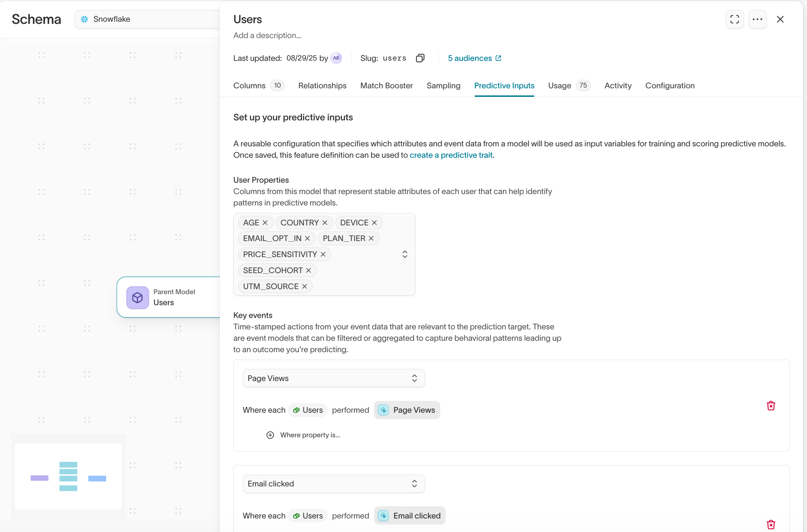
Task: Close the Users panel
Action: pos(780,19)
